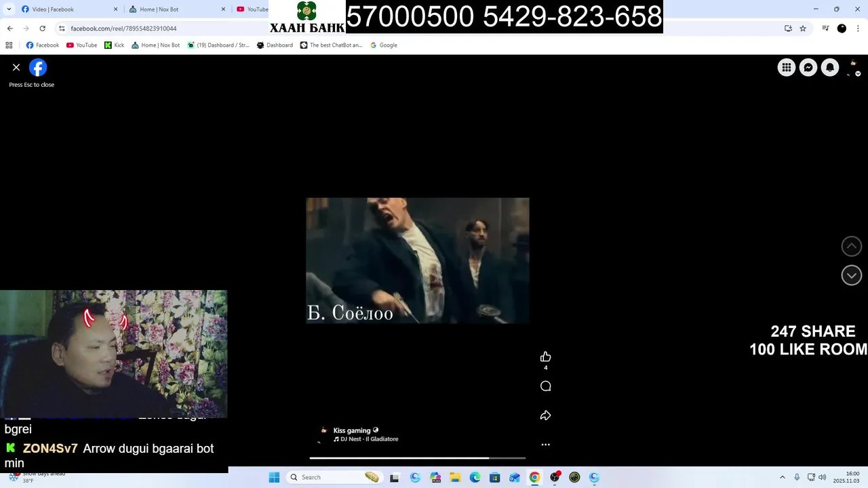Go to the previous reel with up arrow

point(852,246)
